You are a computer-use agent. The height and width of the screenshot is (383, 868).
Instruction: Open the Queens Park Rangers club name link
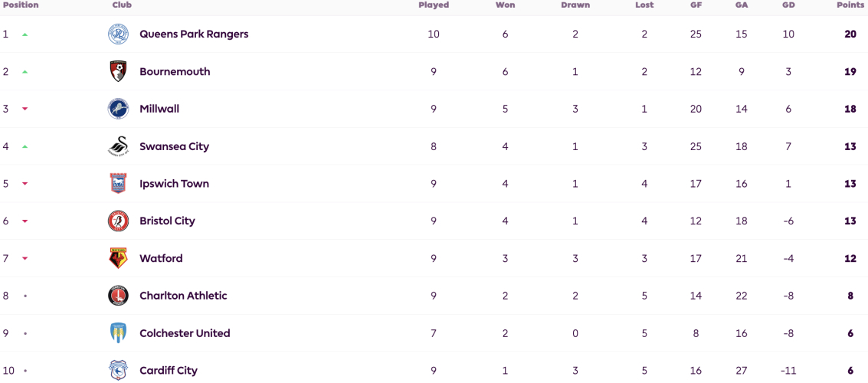click(194, 34)
